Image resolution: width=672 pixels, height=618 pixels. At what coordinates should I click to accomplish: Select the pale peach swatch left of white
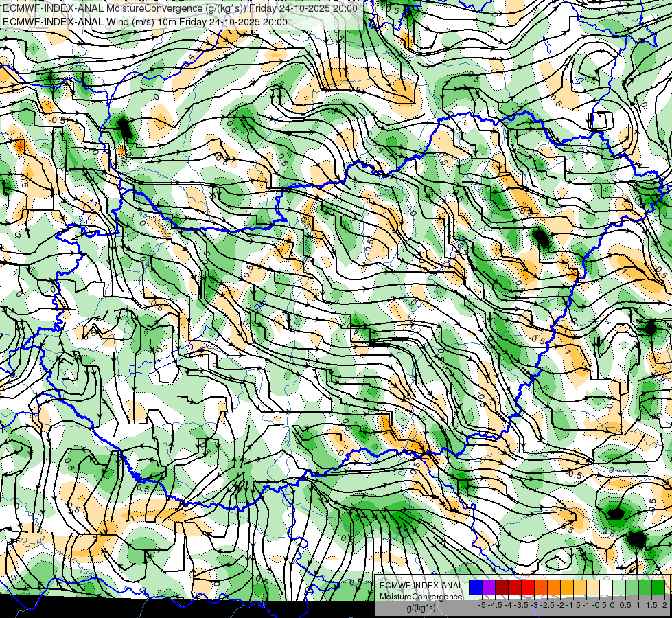593,588
